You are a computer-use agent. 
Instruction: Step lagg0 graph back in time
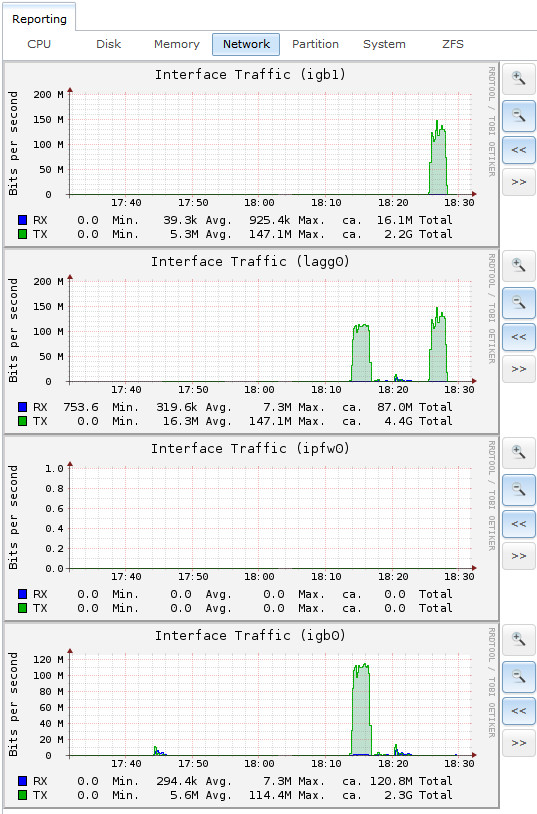click(518, 337)
